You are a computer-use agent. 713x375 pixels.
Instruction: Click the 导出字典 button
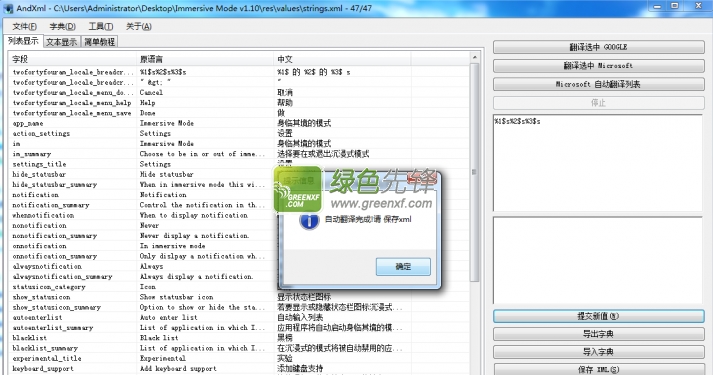(x=598, y=334)
